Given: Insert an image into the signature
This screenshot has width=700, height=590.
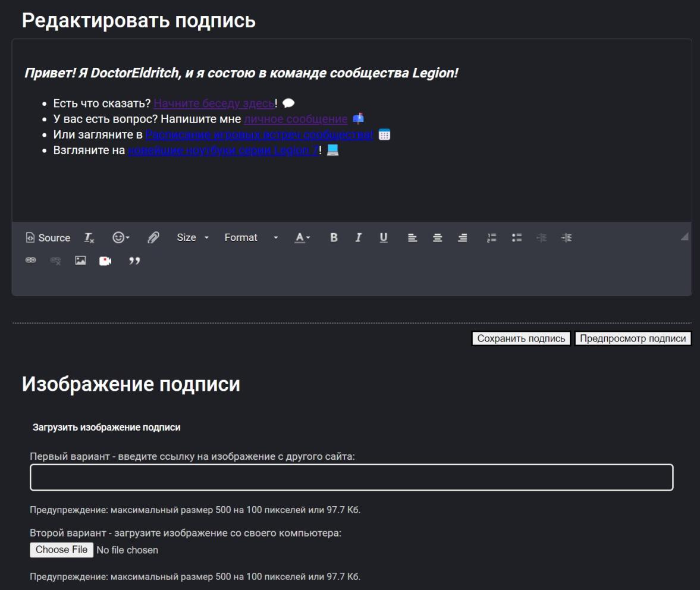Looking at the screenshot, I should coord(81,260).
